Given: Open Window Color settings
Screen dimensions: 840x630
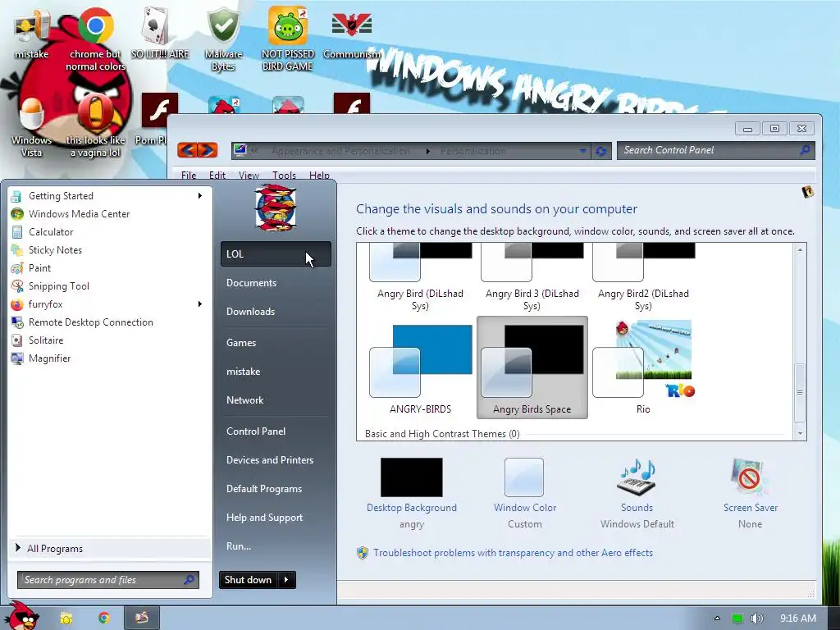Looking at the screenshot, I should [525, 493].
